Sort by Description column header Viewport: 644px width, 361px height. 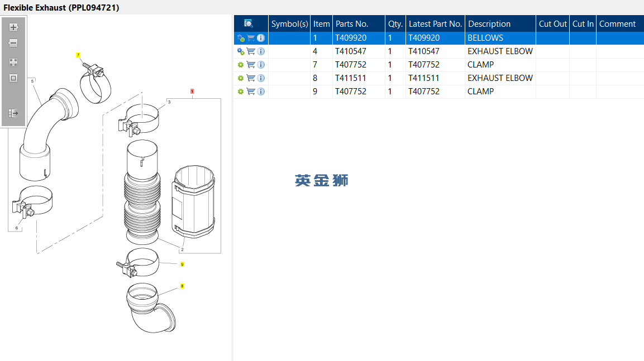click(500, 24)
